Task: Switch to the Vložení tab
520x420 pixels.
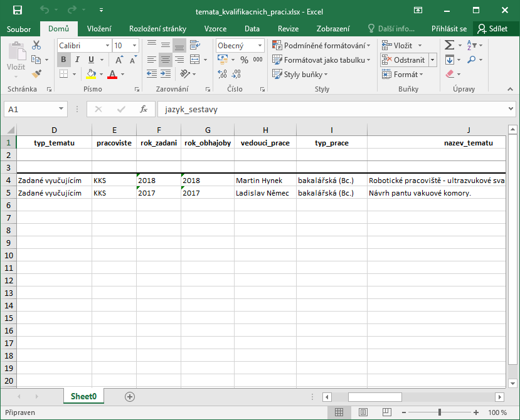Action: point(99,29)
